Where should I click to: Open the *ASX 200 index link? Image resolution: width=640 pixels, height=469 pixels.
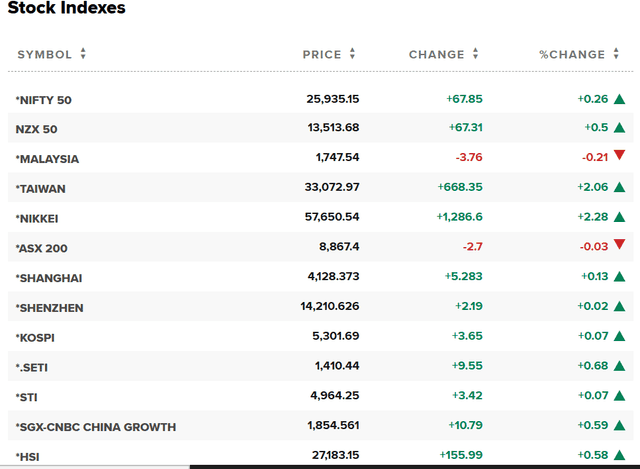pyautogui.click(x=42, y=248)
